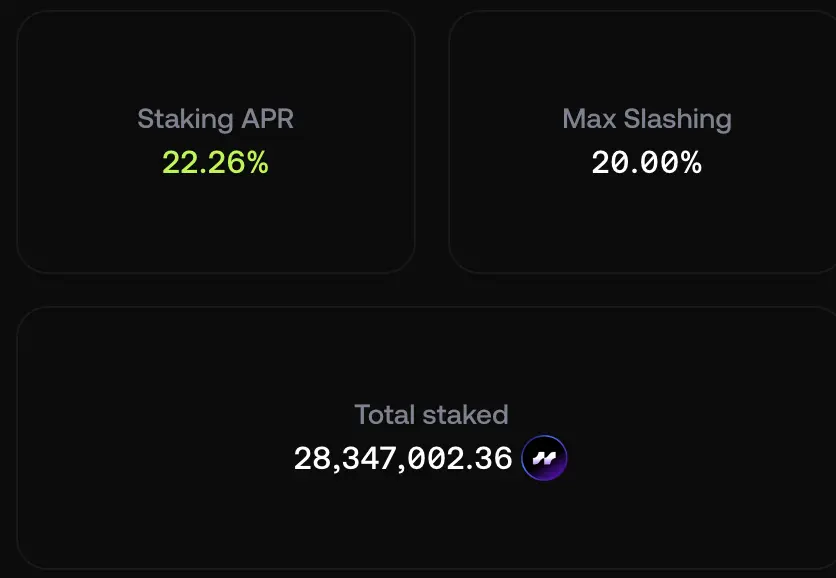836x578 pixels.
Task: Select the Max Slashing label text
Action: [647, 119]
